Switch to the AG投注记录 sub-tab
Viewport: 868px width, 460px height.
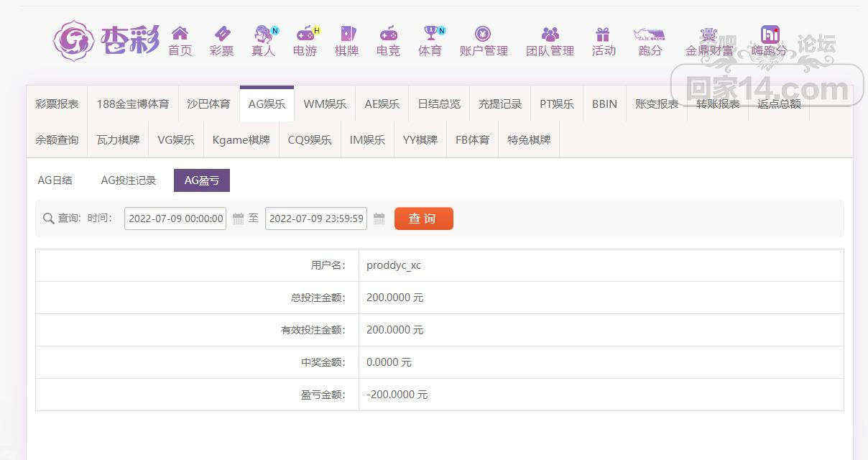(x=129, y=180)
